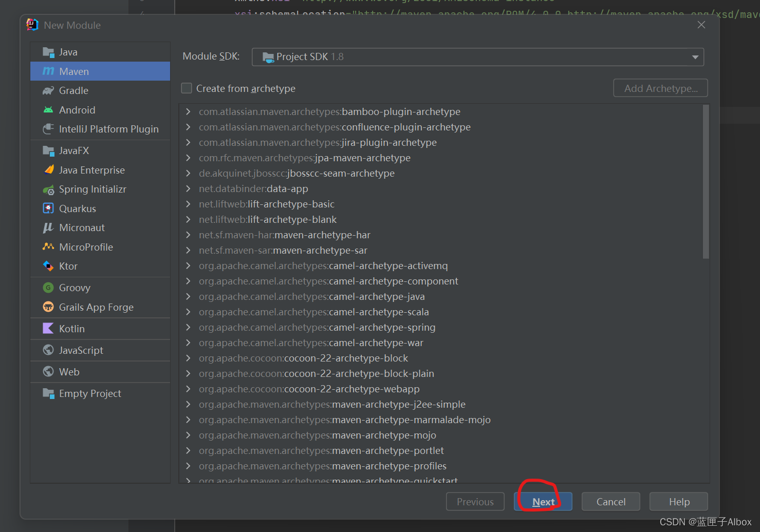Open the Module SDK dropdown
The width and height of the screenshot is (760, 532).
tap(478, 57)
